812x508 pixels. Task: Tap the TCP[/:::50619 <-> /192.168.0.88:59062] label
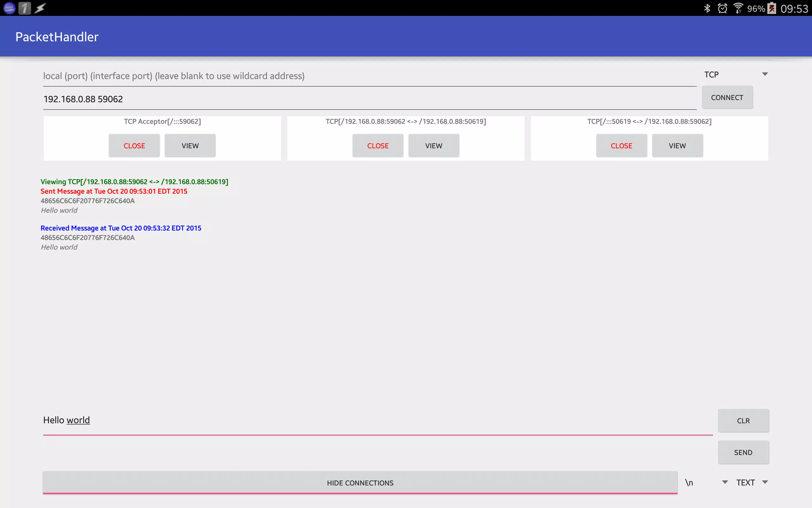click(x=649, y=122)
